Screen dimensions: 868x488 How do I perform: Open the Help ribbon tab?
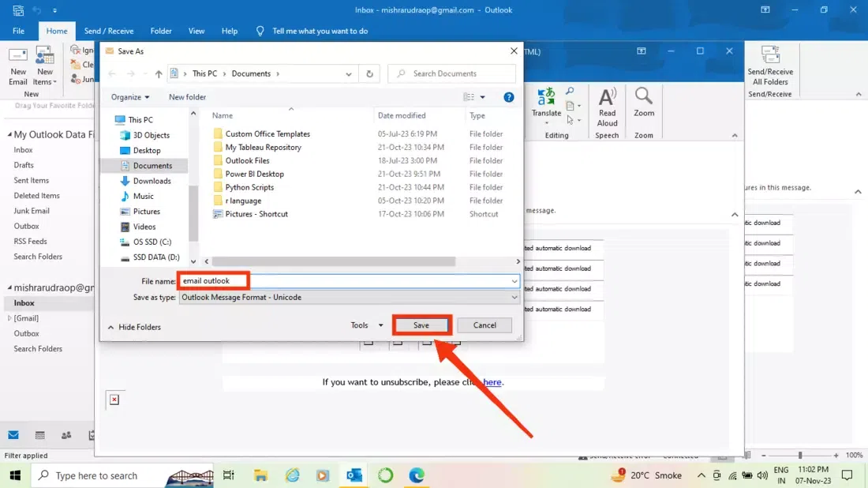tap(230, 31)
